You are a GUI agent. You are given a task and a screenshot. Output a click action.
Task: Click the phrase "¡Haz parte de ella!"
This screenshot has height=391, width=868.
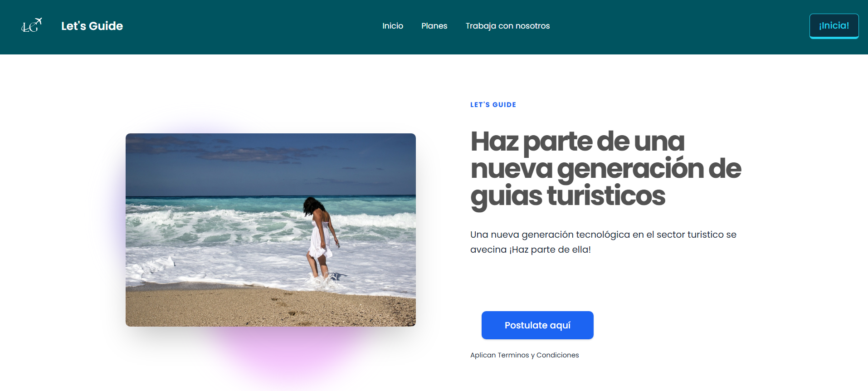coord(550,249)
